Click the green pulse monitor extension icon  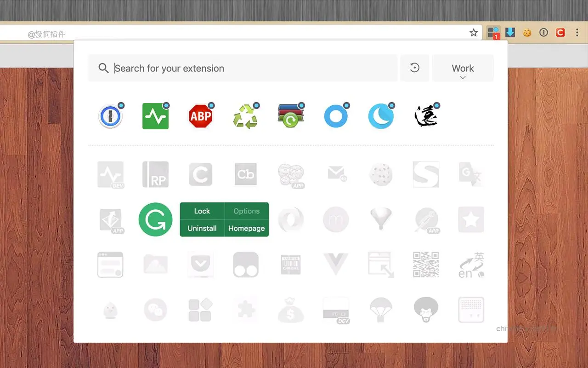[155, 116]
